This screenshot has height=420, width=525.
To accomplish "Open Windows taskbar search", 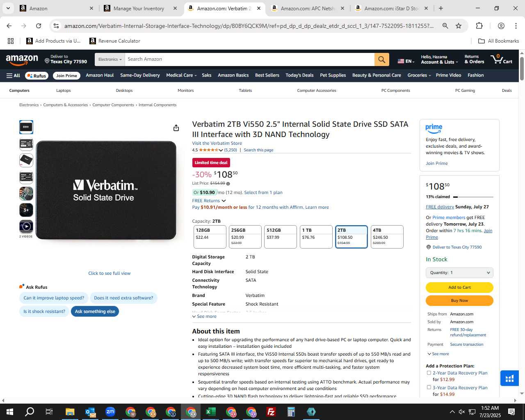I will coord(30,412).
